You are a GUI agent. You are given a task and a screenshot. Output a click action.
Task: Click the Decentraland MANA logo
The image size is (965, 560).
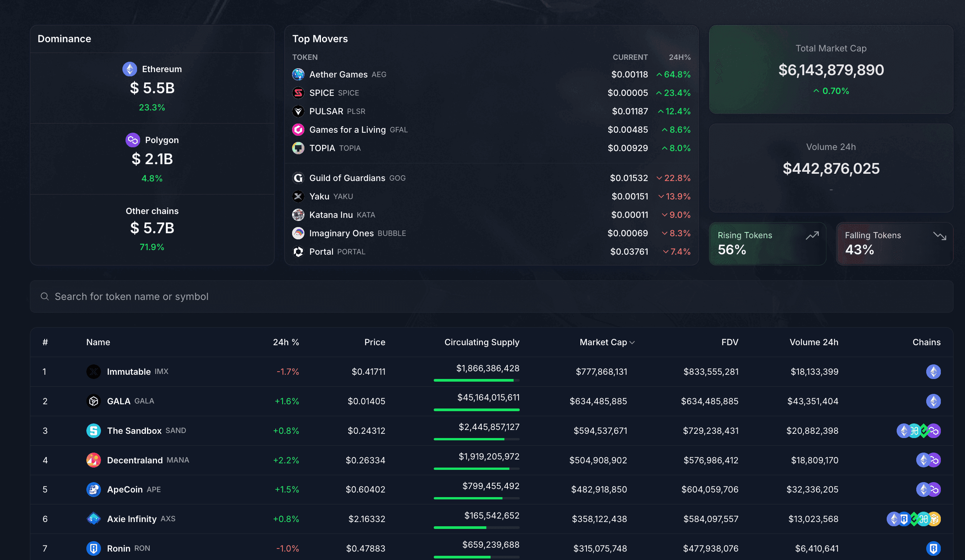pyautogui.click(x=94, y=460)
